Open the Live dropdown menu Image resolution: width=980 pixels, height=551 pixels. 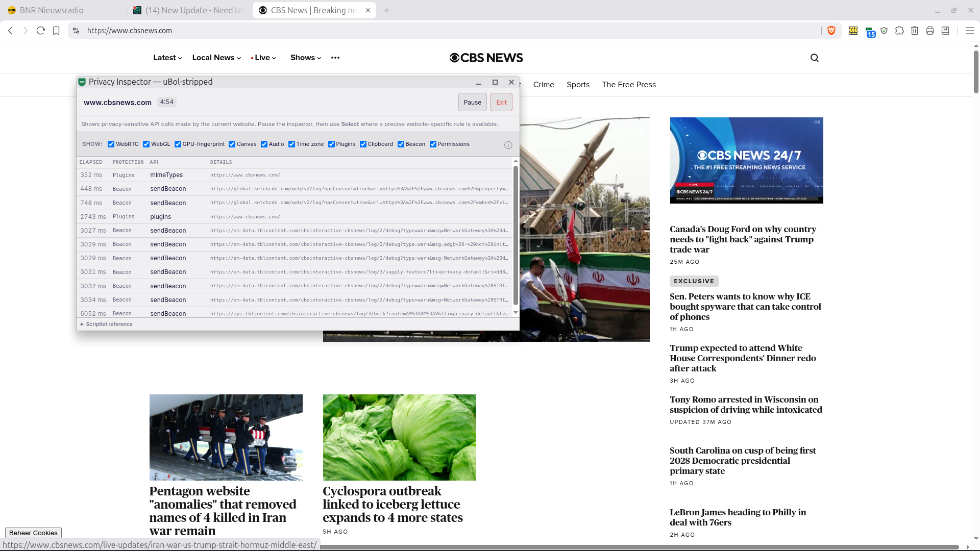[x=263, y=58]
